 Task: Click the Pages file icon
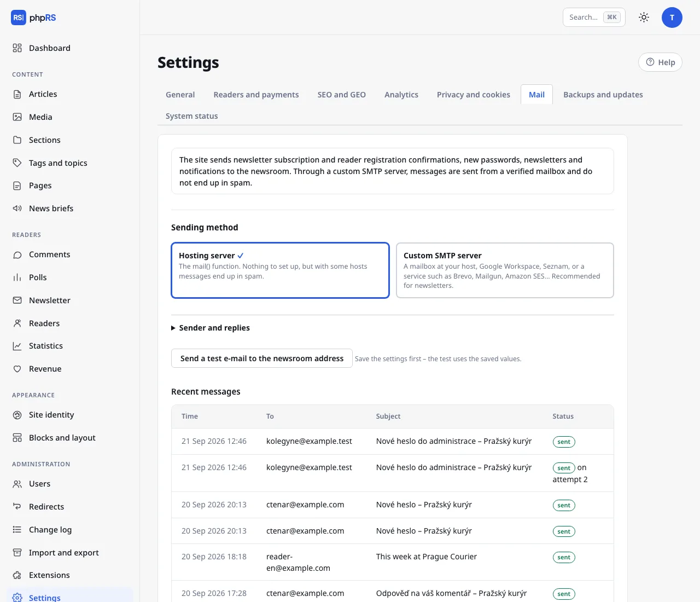17,186
